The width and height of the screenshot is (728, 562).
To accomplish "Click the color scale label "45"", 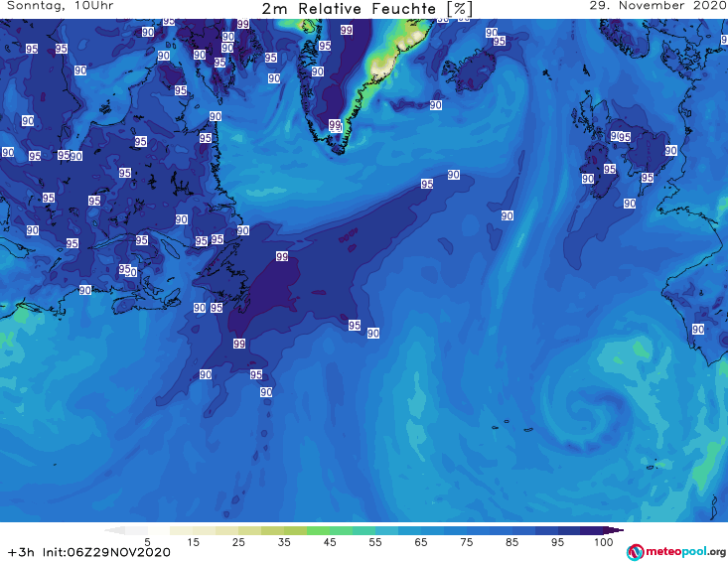I will pyautogui.click(x=329, y=542).
